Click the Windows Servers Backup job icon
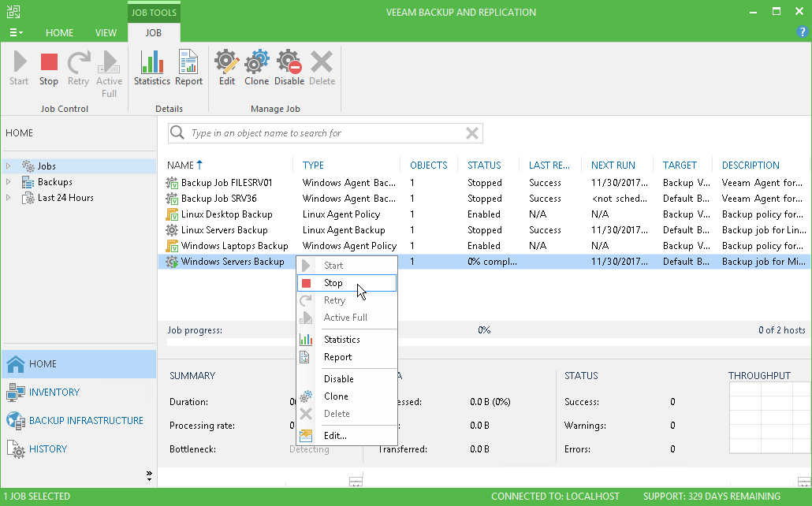 171,262
